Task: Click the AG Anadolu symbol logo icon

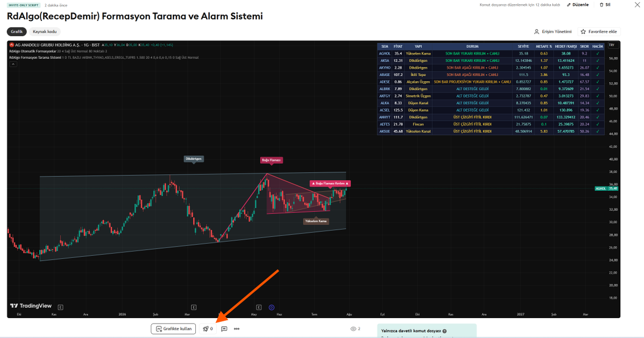Action: [12, 45]
